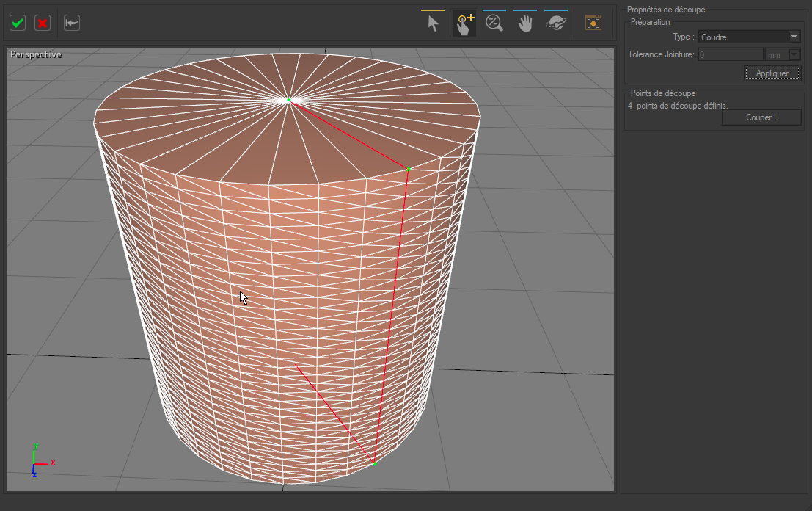The width and height of the screenshot is (812, 511).
Task: Click the green cut point on the top rim
Action: (x=409, y=169)
